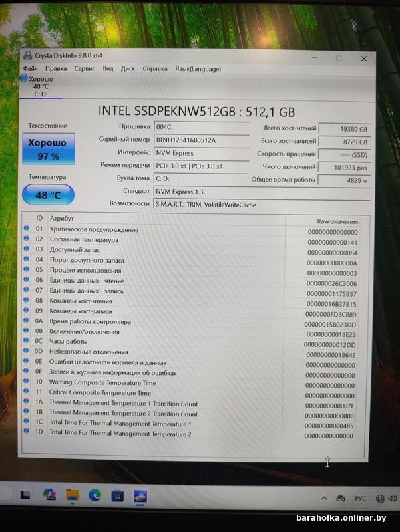Click the total host writes value 8729 GB
The height and width of the screenshot is (532, 400).
click(x=344, y=142)
